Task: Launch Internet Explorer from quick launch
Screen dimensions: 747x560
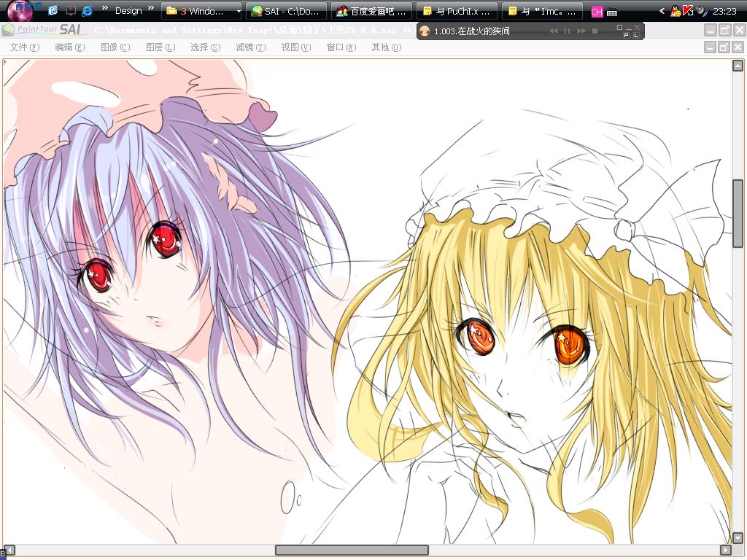Action: (88, 10)
